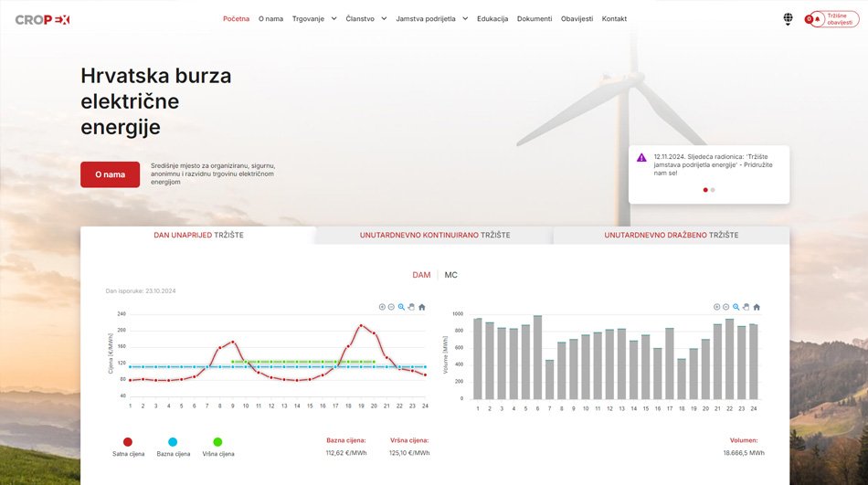Click the evening price peak near hour 19
Viewport: 868px width, 485px height.
362,325
